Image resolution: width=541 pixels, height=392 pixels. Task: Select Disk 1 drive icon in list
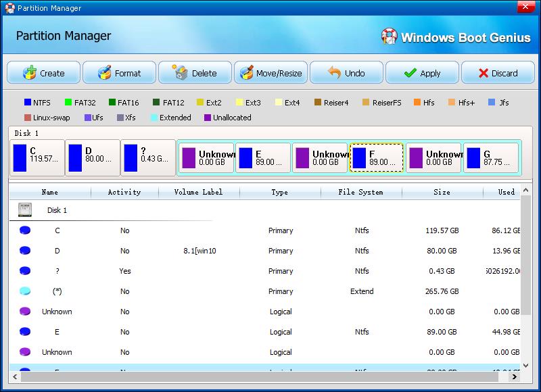pos(25,210)
